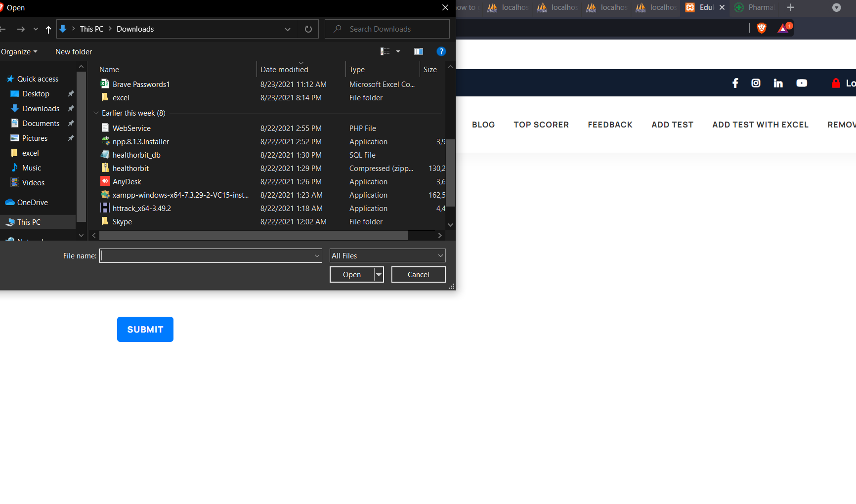Image resolution: width=856 pixels, height=504 pixels.
Task: Sort files by the Size column
Action: pos(430,70)
